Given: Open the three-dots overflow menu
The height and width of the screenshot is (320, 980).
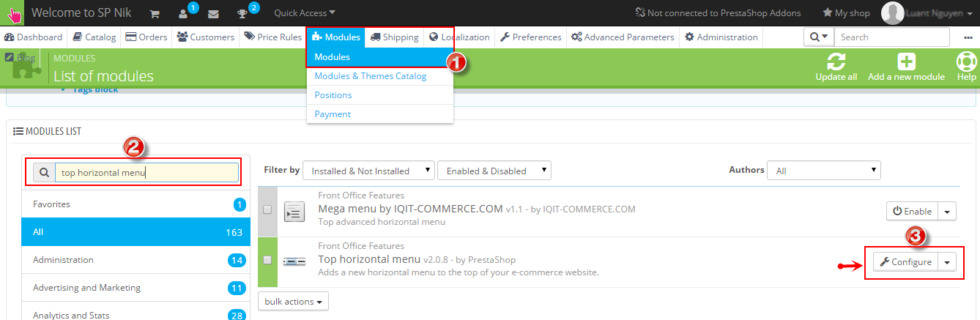Looking at the screenshot, I should point(967,37).
